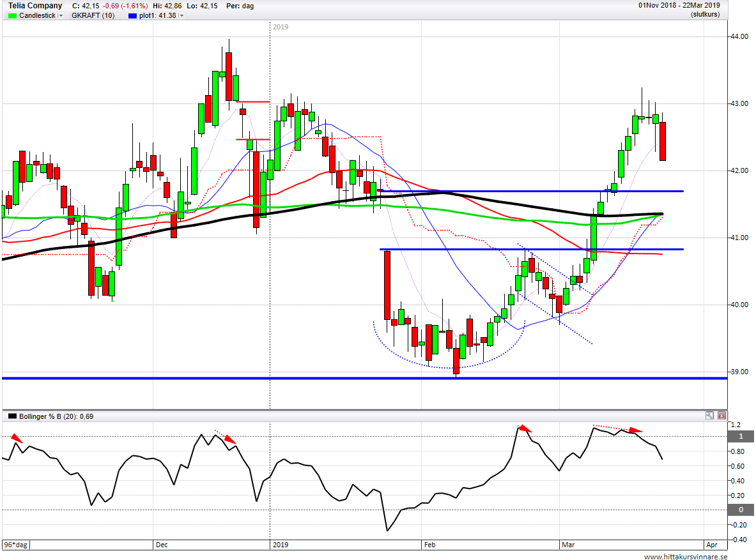Open the Bollinger %B panel settings icon
The width and height of the screenshot is (756, 560).
coord(709,415)
